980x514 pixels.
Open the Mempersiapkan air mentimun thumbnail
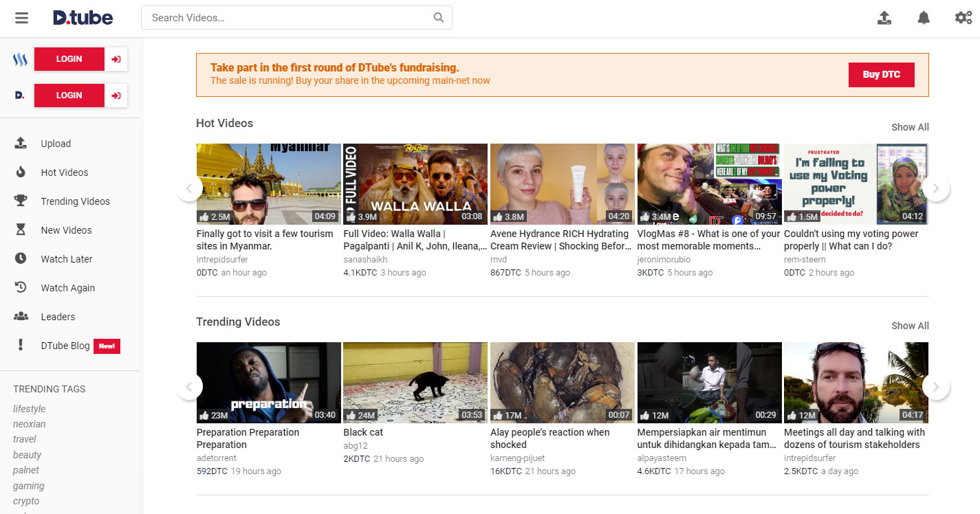coord(709,383)
